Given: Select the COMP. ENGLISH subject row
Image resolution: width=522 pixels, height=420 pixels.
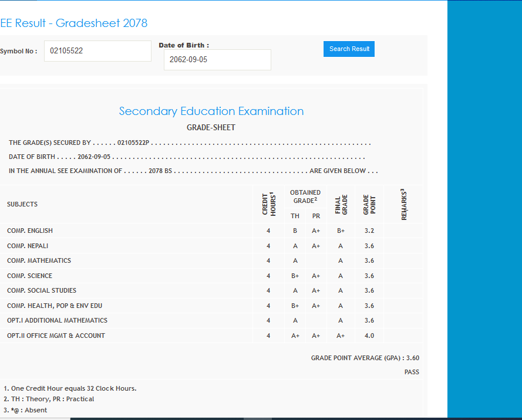Looking at the screenshot, I should [x=30, y=231].
